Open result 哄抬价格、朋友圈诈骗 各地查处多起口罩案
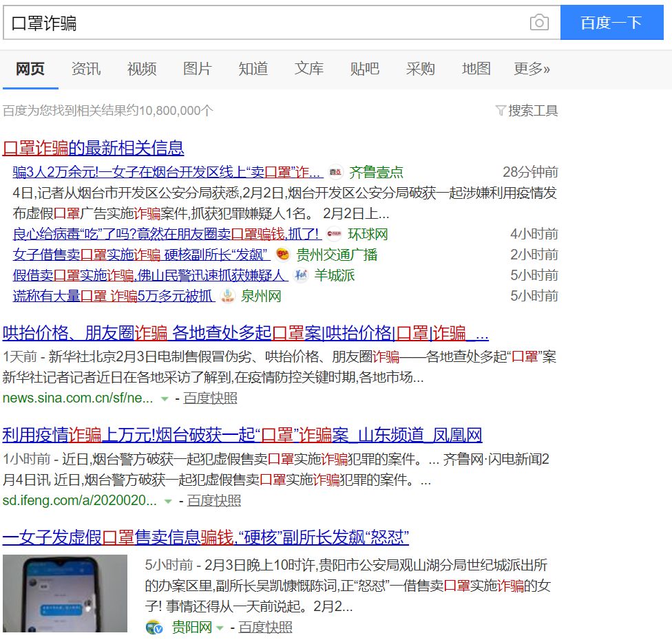This screenshot has width=672, height=642. [x=245, y=333]
